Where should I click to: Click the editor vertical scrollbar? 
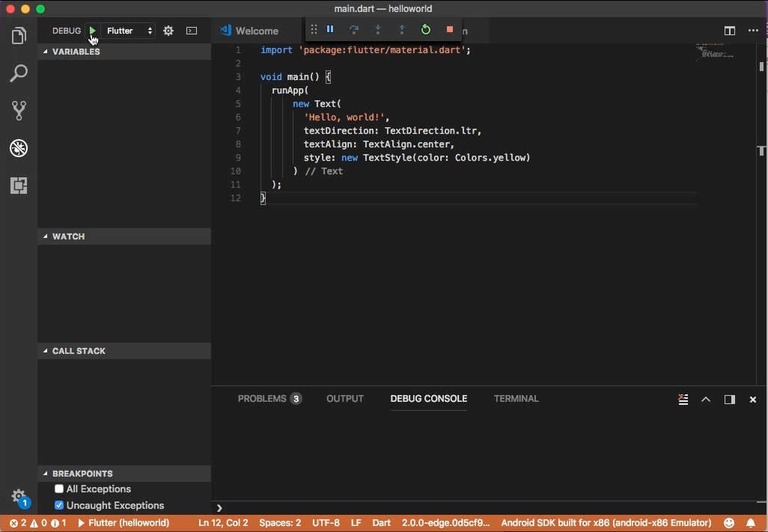click(761, 214)
